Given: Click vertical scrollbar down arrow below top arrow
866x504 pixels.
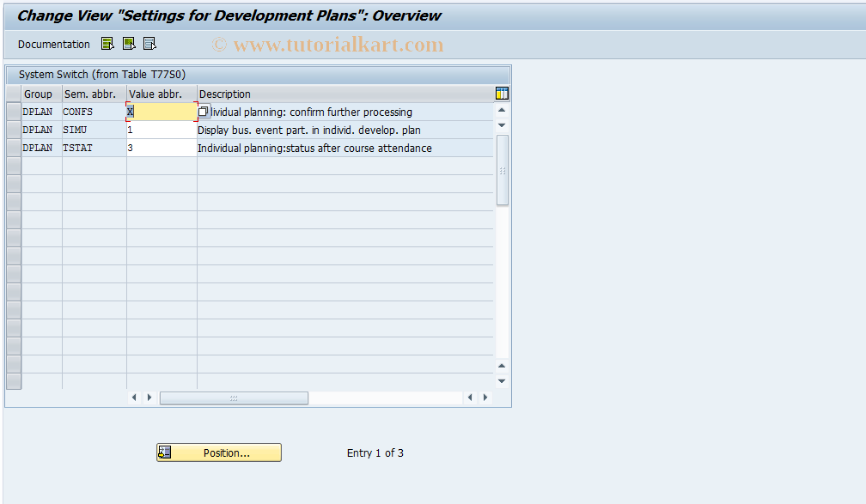Looking at the screenshot, I should [502, 125].
